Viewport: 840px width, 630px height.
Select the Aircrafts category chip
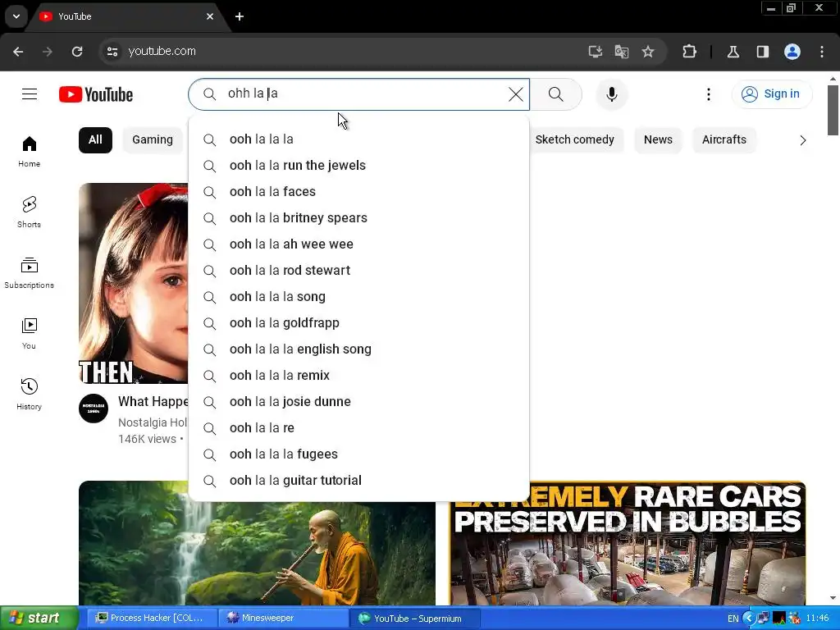click(x=724, y=139)
